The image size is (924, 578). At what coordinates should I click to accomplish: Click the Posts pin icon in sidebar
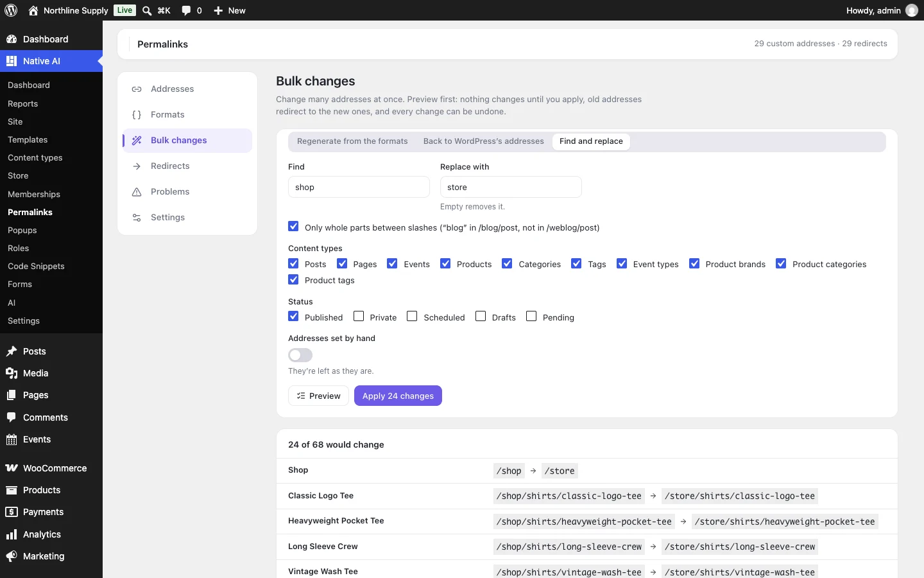pos(12,351)
